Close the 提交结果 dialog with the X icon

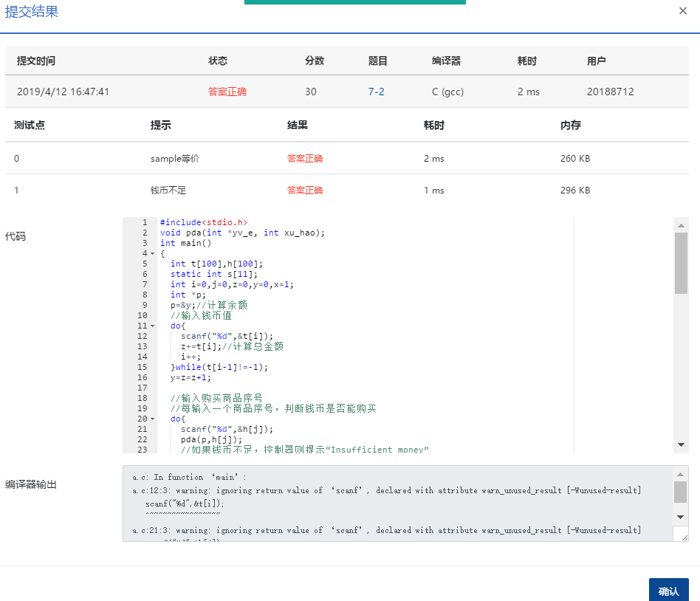coord(682,11)
